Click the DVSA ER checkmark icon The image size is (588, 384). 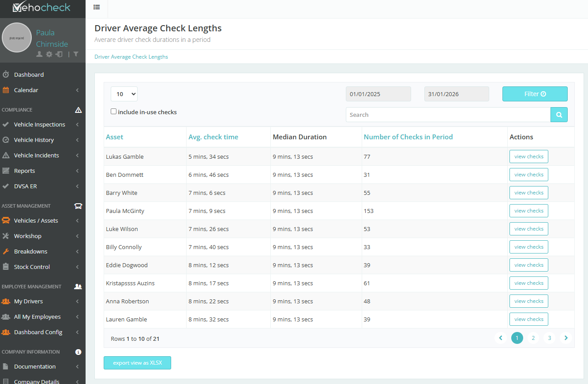(6, 186)
